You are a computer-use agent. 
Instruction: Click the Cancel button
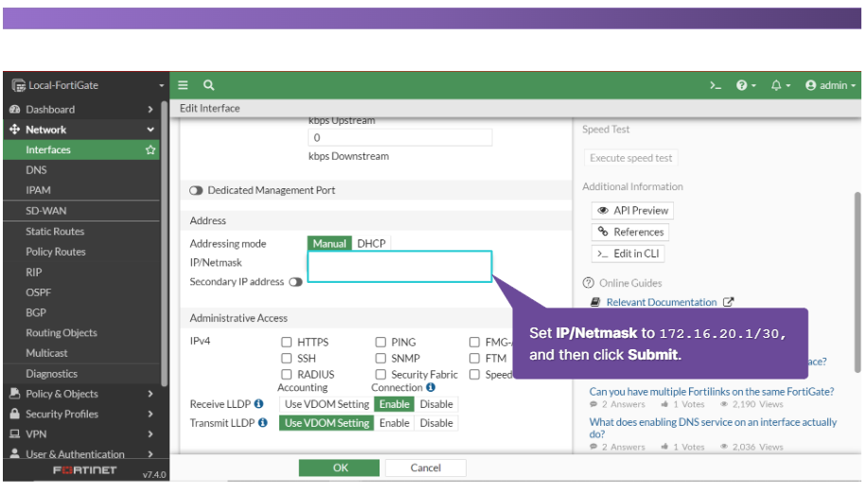click(x=426, y=468)
